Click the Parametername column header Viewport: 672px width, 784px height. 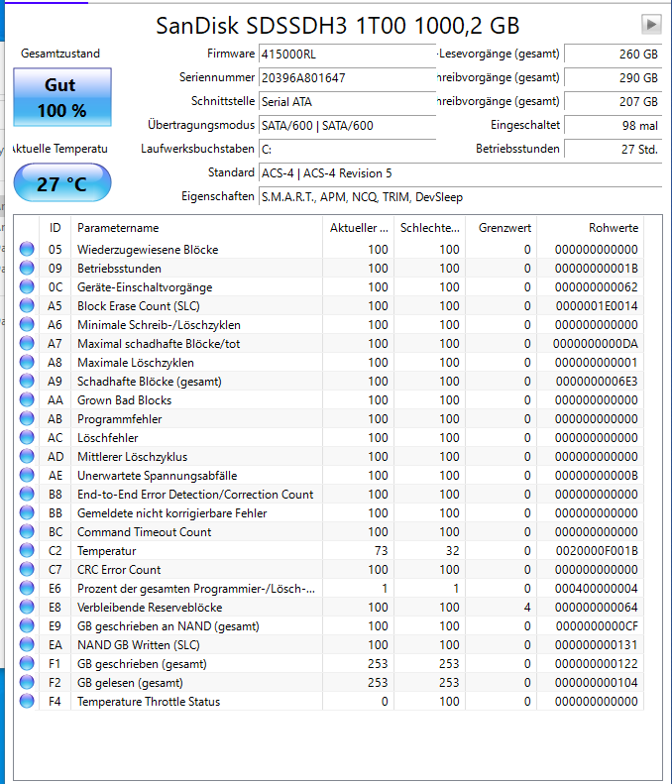[x=196, y=228]
